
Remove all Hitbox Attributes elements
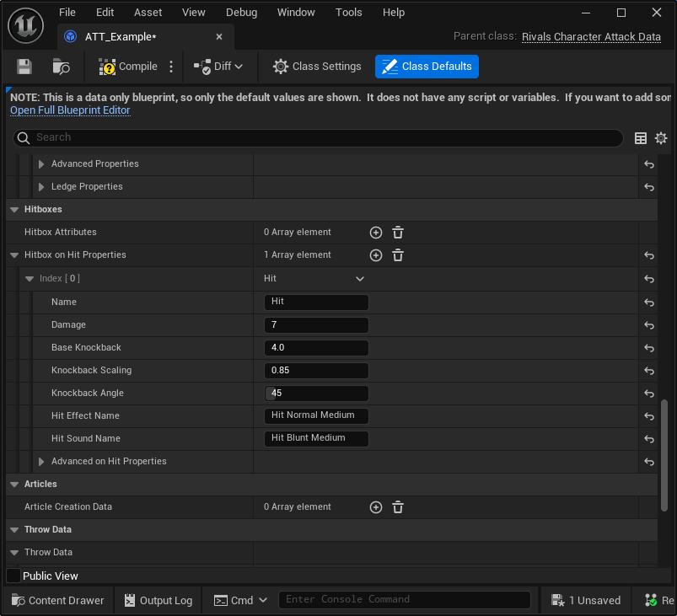(398, 233)
